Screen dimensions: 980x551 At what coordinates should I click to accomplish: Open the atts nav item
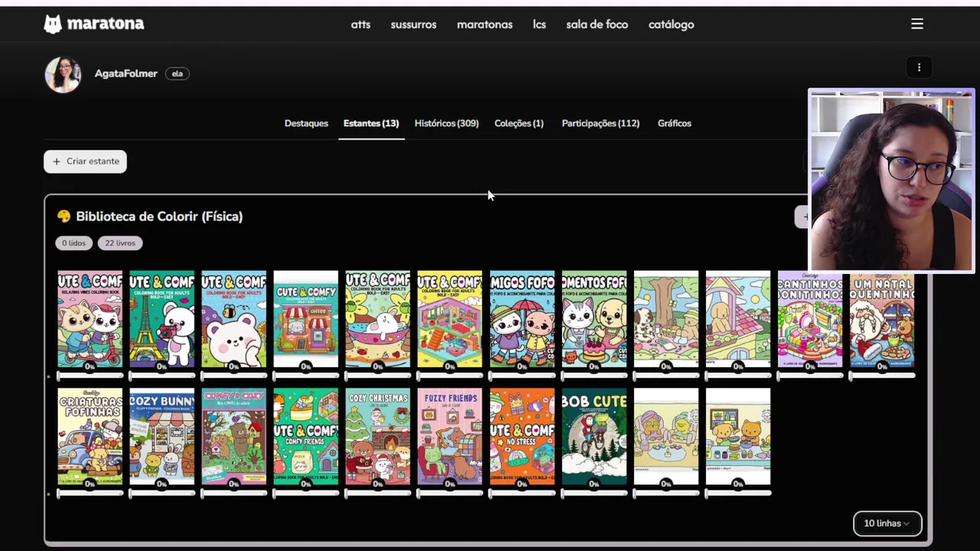pyautogui.click(x=361, y=24)
